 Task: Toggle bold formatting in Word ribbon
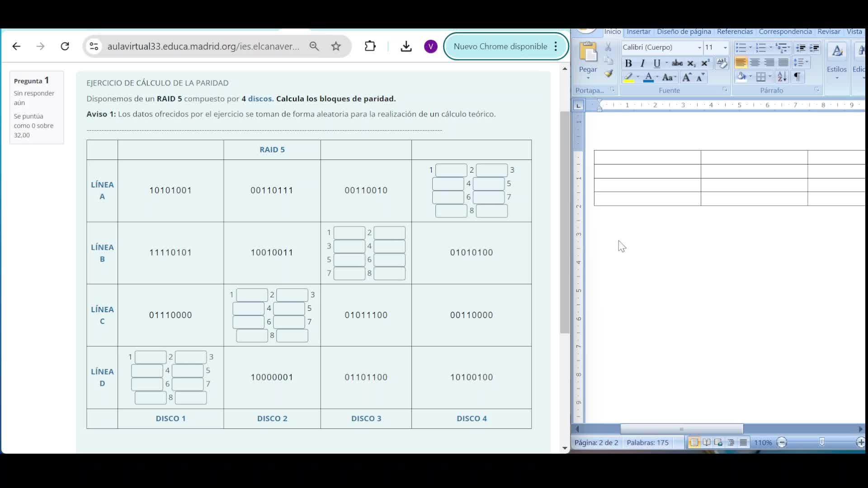point(628,63)
